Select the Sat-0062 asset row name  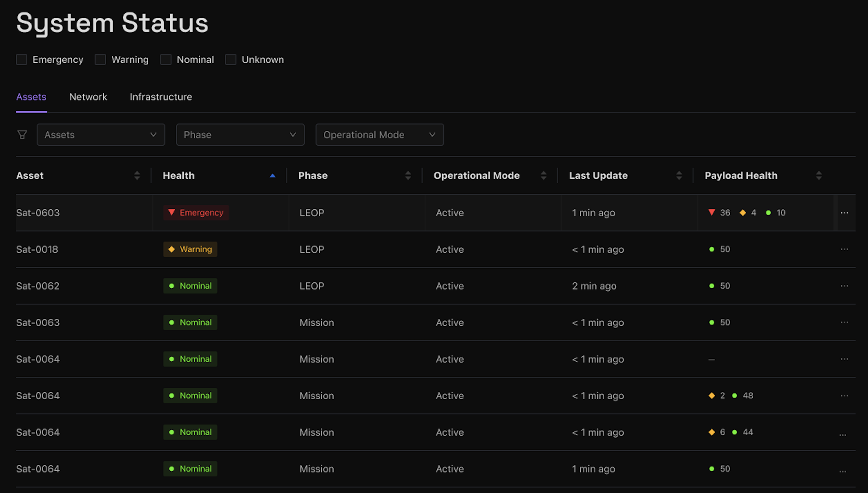click(x=38, y=286)
